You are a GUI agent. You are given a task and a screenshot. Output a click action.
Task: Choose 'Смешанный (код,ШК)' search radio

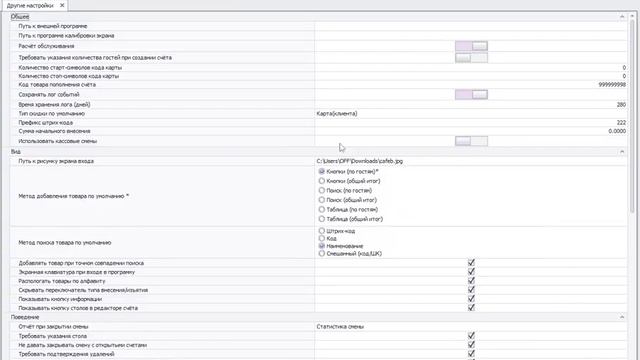[x=322, y=253]
